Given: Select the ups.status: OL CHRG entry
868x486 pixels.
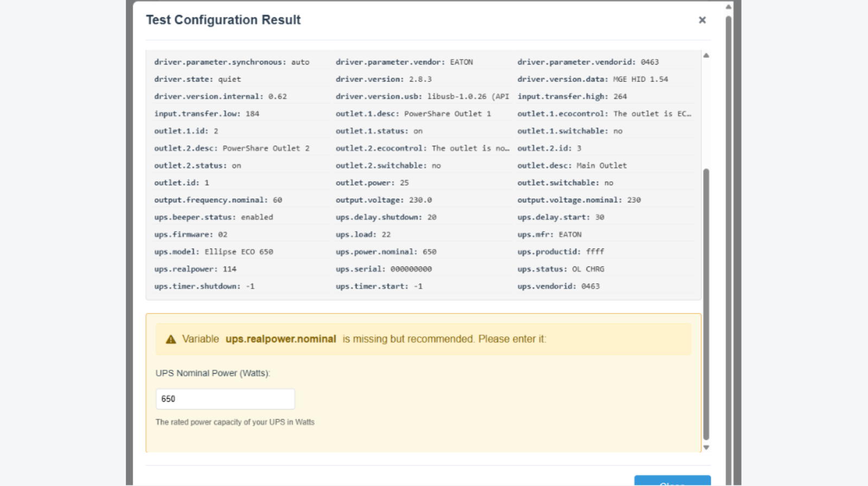Looking at the screenshot, I should click(x=560, y=269).
